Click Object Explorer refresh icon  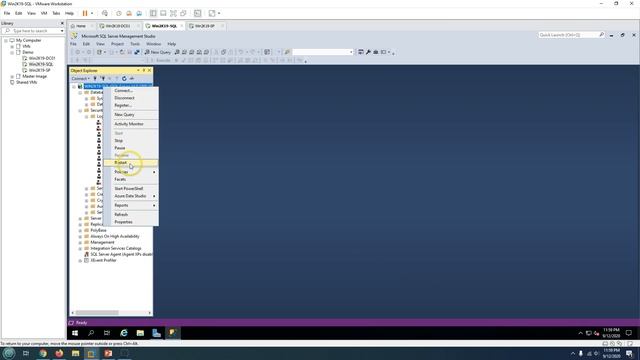pos(124,78)
